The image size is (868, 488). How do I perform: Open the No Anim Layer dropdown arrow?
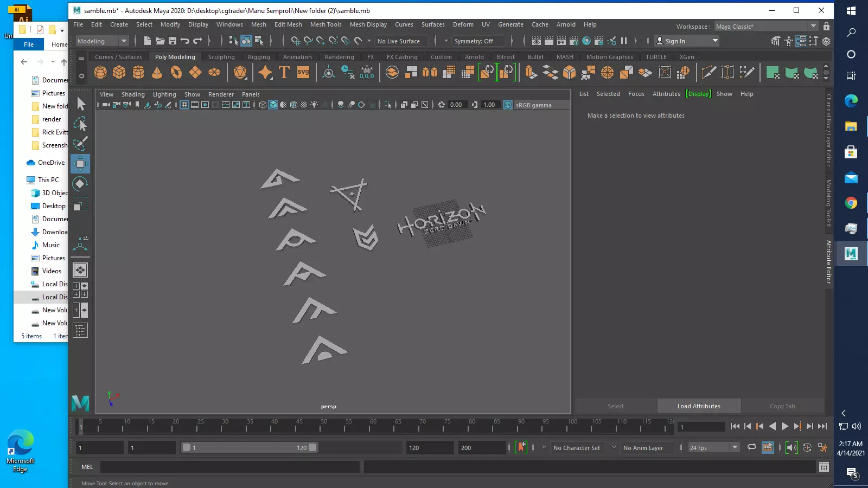[x=614, y=447]
